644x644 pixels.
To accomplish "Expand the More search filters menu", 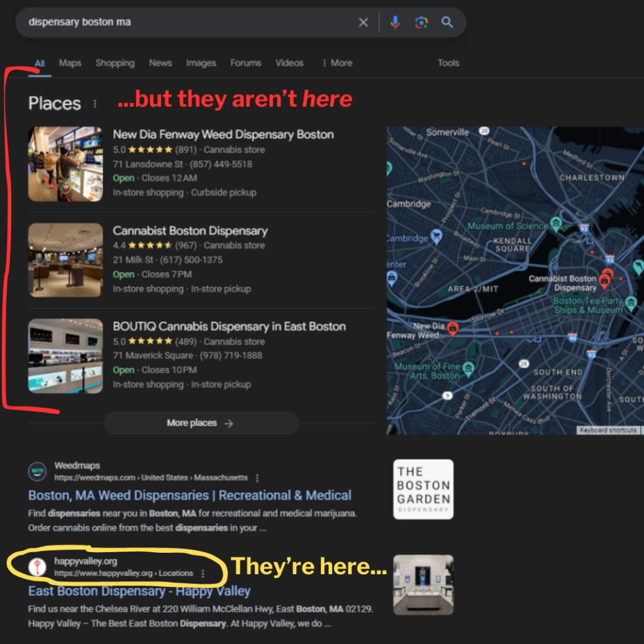I will [x=337, y=63].
